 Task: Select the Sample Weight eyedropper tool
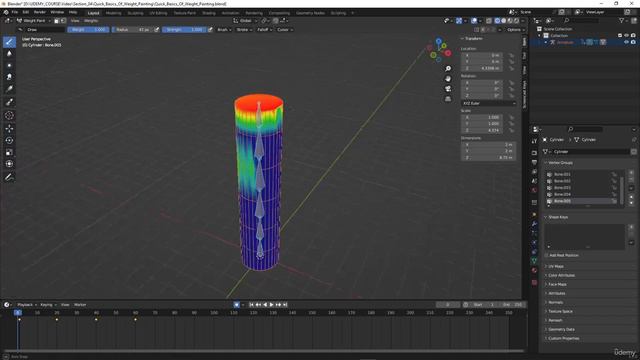9,102
